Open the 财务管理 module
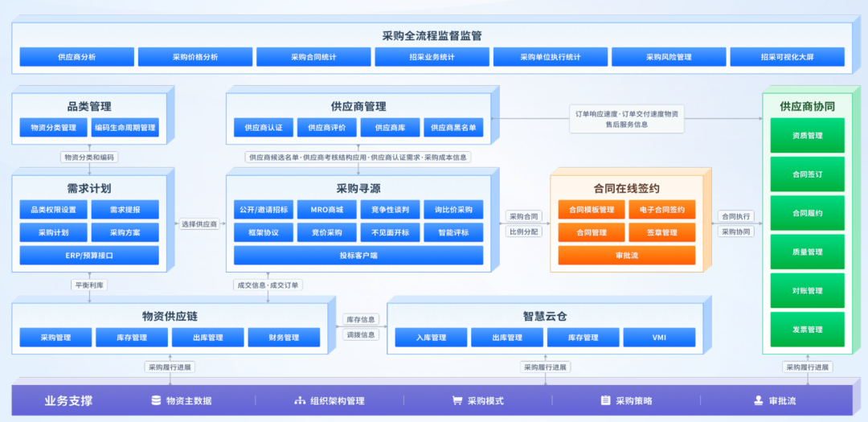Screen dimensions: 868x422 coord(284,338)
